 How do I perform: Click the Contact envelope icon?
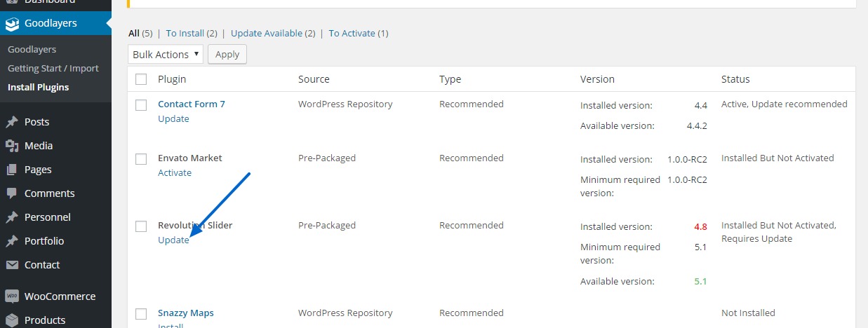12,265
